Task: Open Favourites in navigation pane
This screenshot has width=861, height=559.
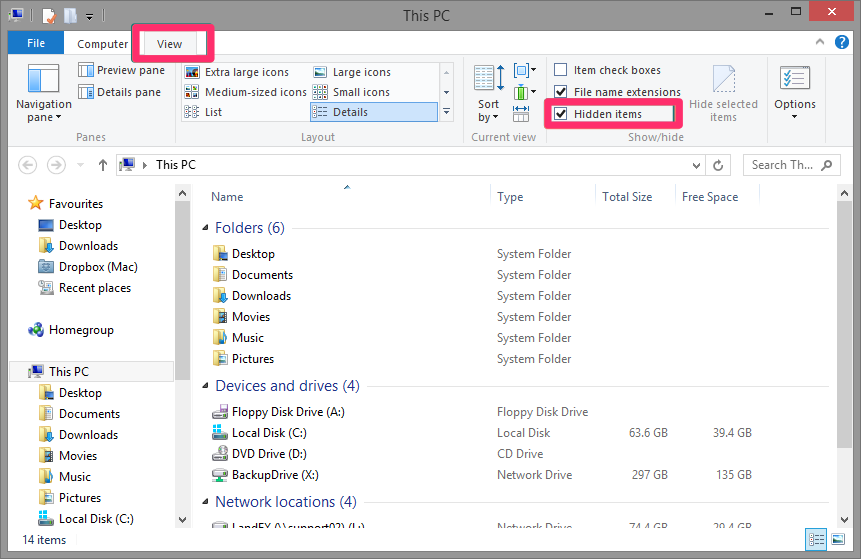Action: pyautogui.click(x=76, y=204)
